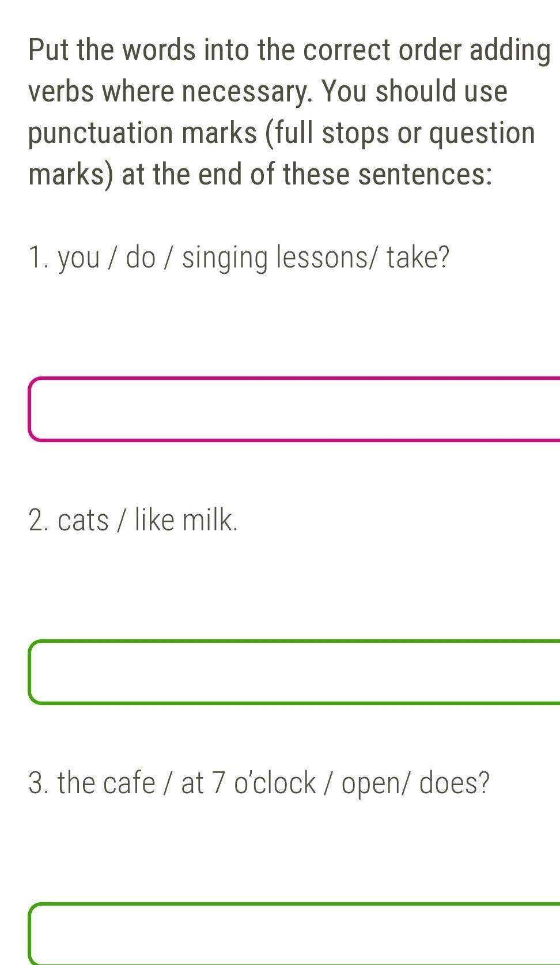Click the word 'cats' in prompt 2
The width and height of the screenshot is (560, 965).
[x=84, y=521]
